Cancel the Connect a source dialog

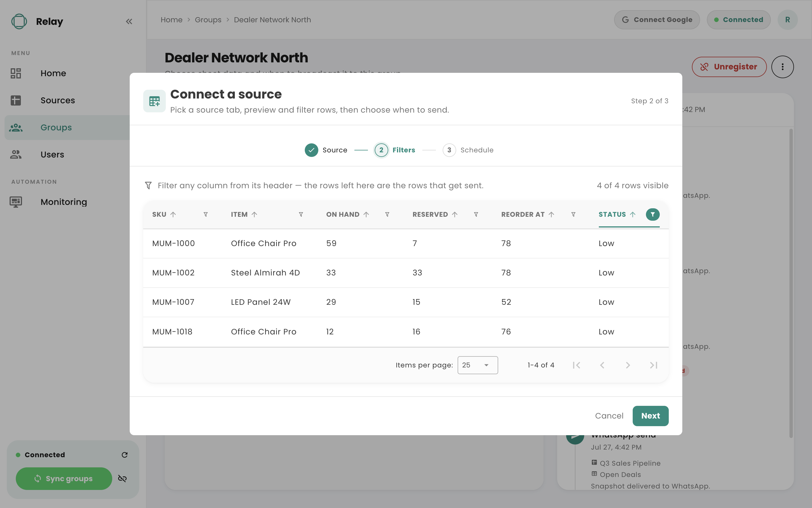[x=609, y=416]
